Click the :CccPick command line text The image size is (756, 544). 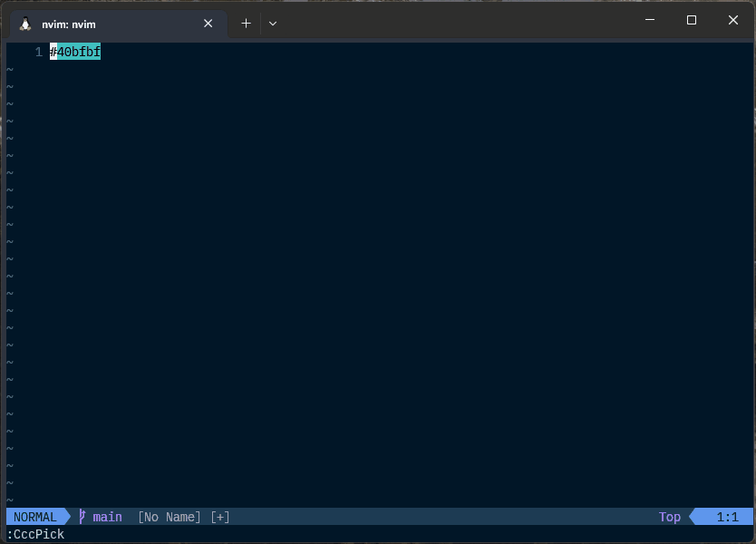[x=35, y=534]
